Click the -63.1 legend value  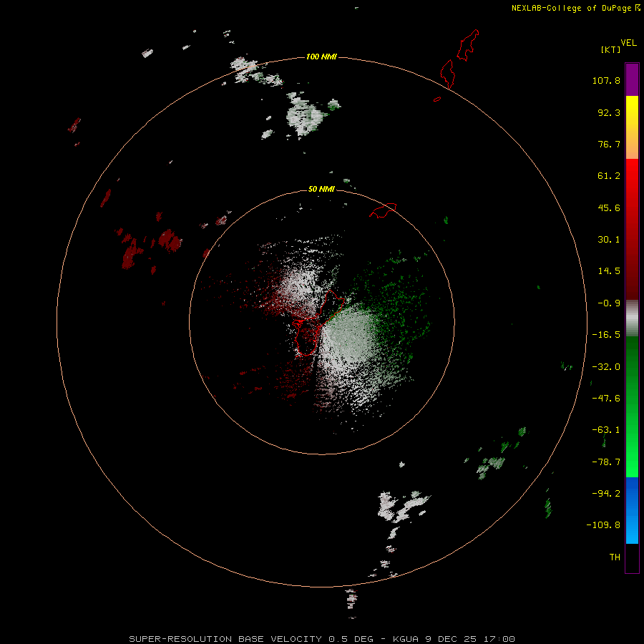click(x=606, y=430)
